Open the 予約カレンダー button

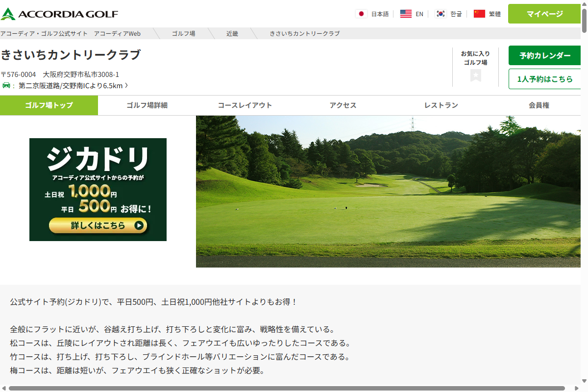[545, 55]
